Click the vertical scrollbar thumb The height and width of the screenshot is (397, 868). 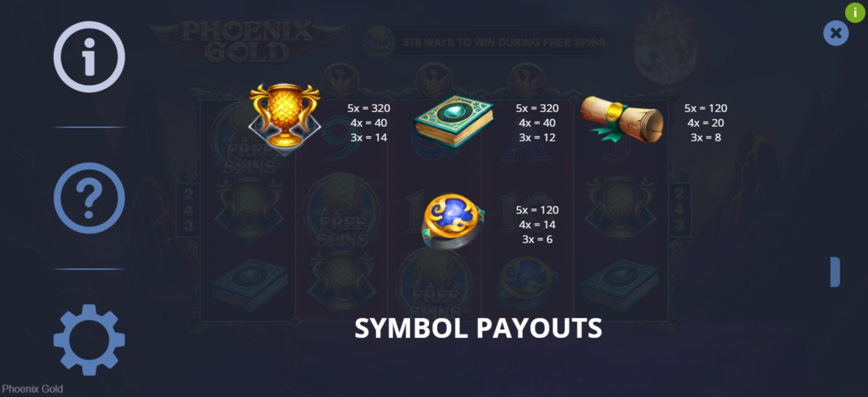[x=835, y=272]
